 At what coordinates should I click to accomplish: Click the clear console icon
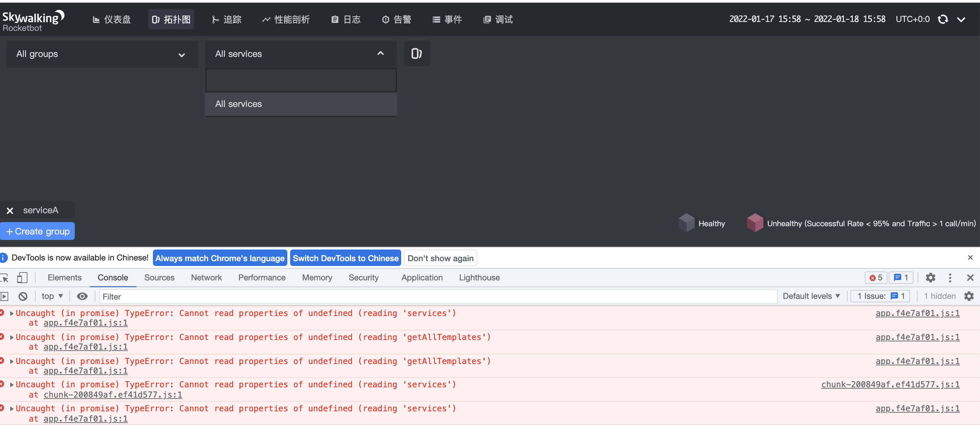[x=23, y=296]
